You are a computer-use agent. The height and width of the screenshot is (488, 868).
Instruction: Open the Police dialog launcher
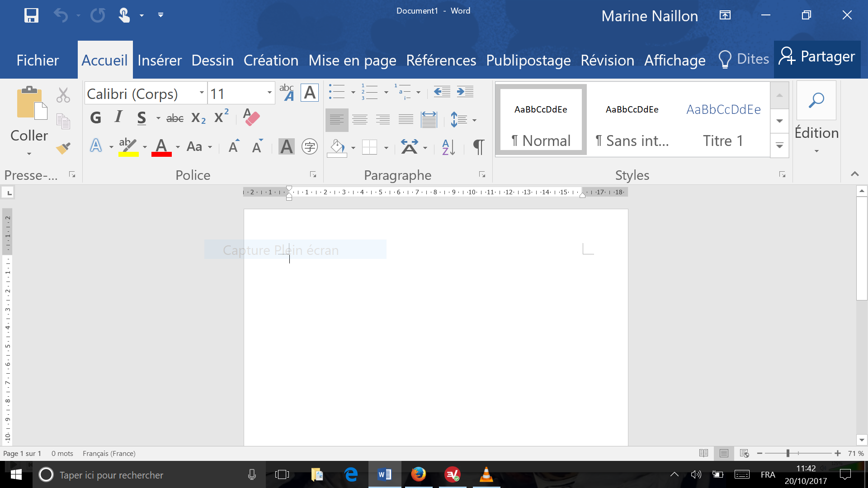tap(313, 174)
